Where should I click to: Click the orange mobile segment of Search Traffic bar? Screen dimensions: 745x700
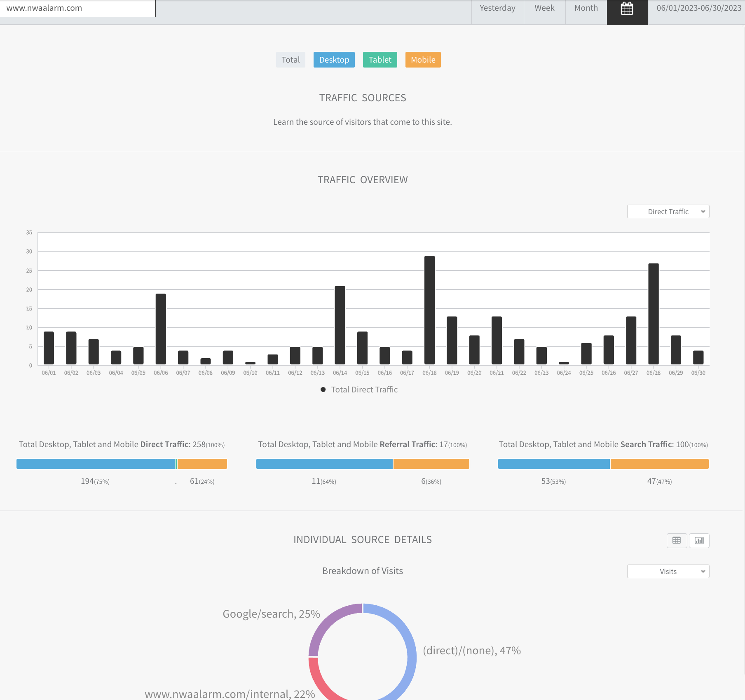pos(660,464)
